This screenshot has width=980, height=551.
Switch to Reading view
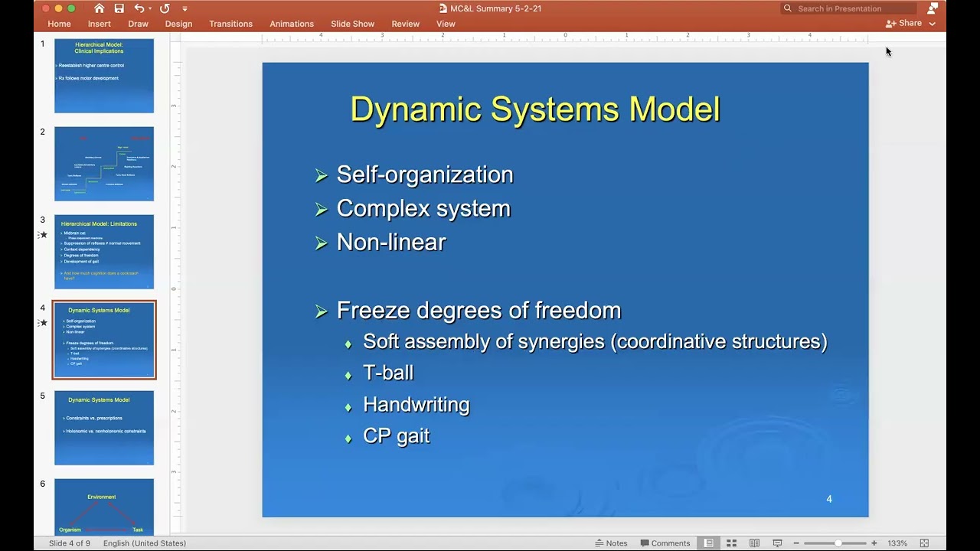tap(754, 543)
